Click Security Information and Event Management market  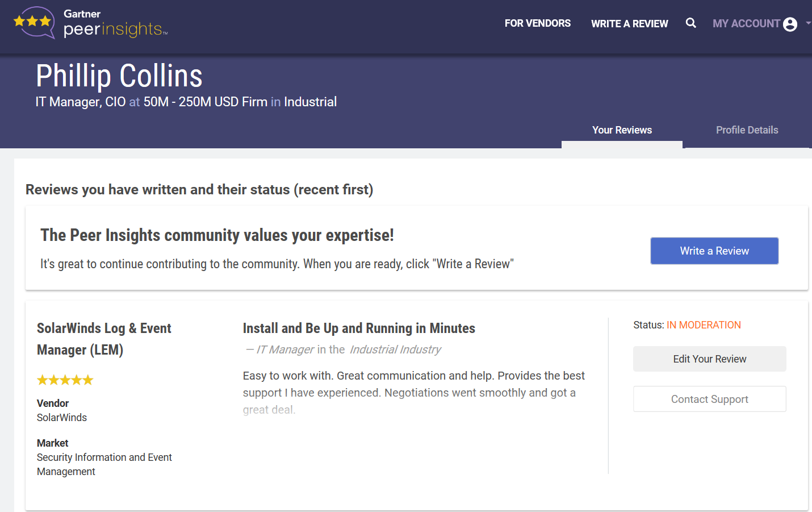[104, 464]
